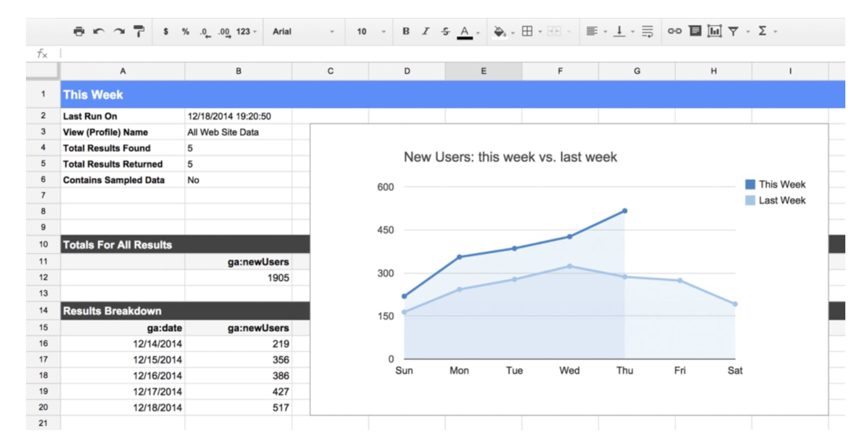Screen dimensions: 868x443
Task: Open the functions dropdown arrow
Action: [776, 32]
